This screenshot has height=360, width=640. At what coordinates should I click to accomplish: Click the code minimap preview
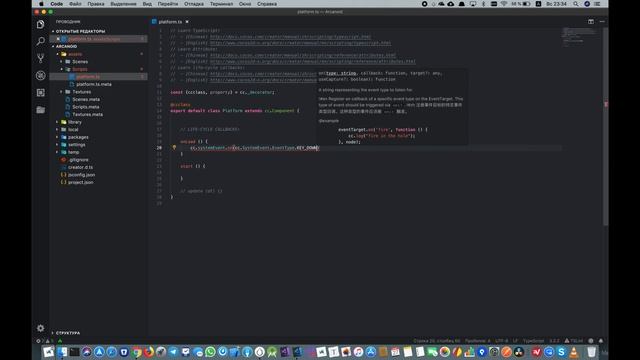pyautogui.click(x=580, y=37)
